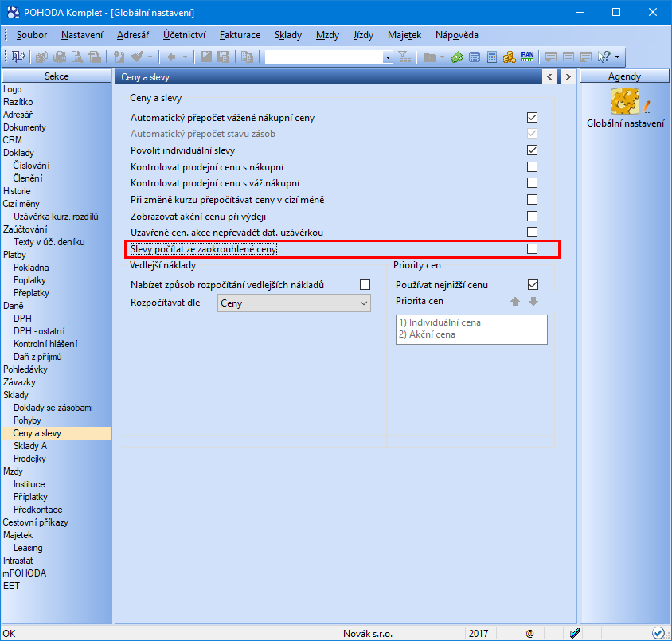The width and height of the screenshot is (672, 641).
Task: Check Slevy počítat ze zaokrouhlené ceny
Action: pos(533,249)
